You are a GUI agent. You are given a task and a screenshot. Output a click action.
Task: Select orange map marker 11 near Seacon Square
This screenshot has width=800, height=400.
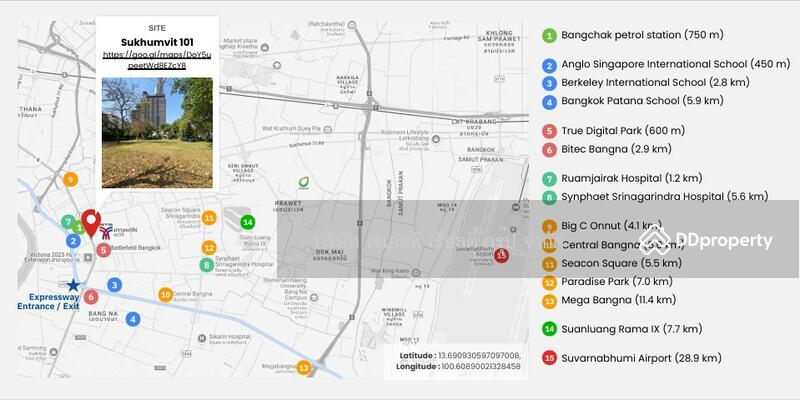[x=209, y=218]
